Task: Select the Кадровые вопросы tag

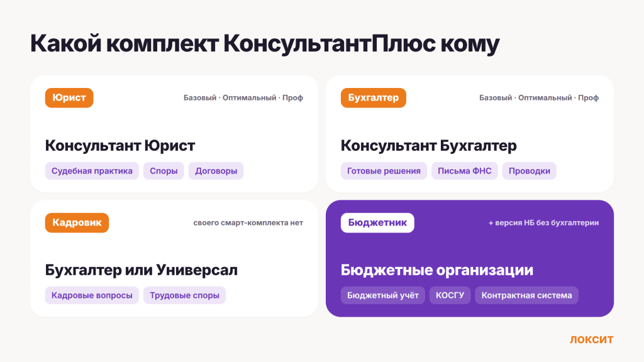Action: coord(92,295)
